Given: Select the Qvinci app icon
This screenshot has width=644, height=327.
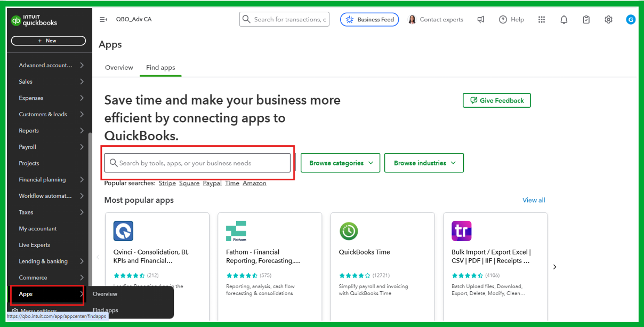Looking at the screenshot, I should pos(123,231).
